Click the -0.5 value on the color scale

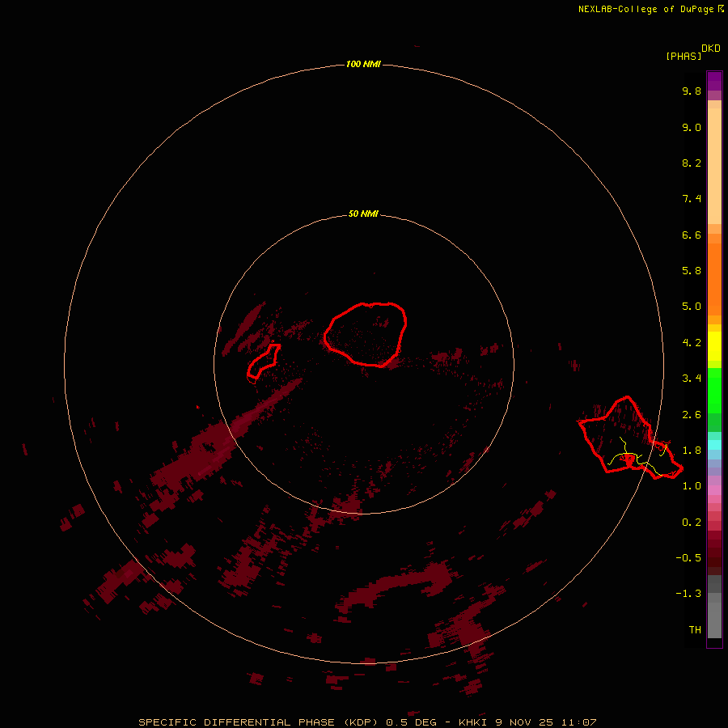688,557
